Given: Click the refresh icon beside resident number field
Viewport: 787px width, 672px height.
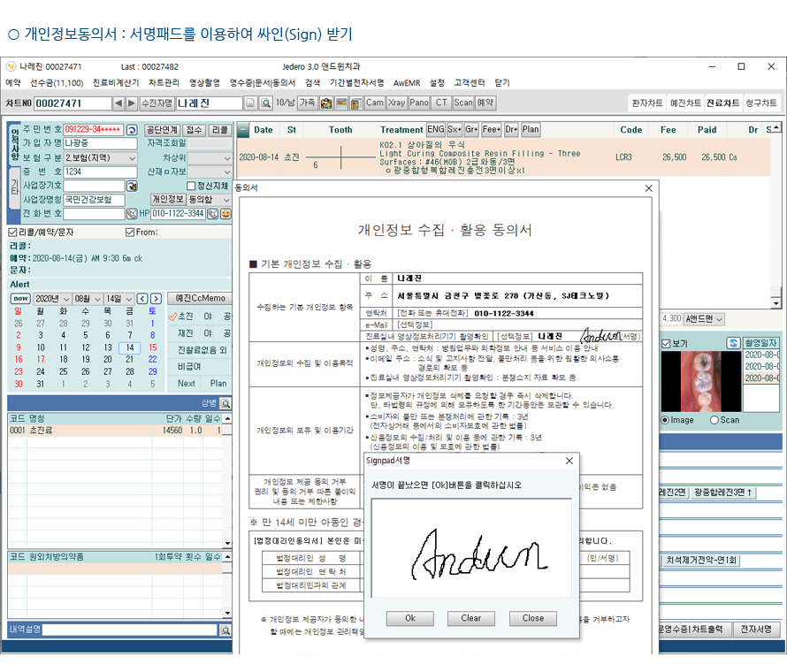Looking at the screenshot, I should 132,130.
